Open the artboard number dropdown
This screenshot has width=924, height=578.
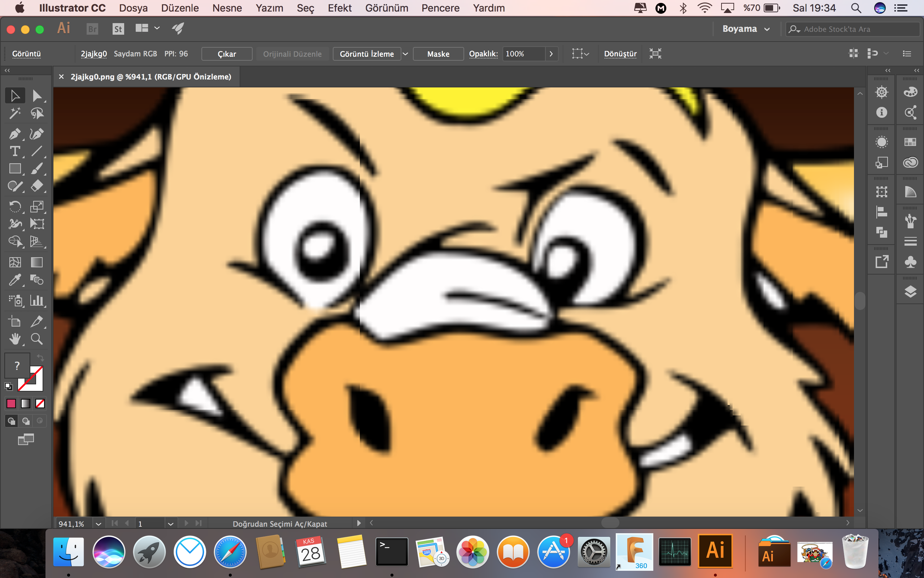[x=171, y=524]
